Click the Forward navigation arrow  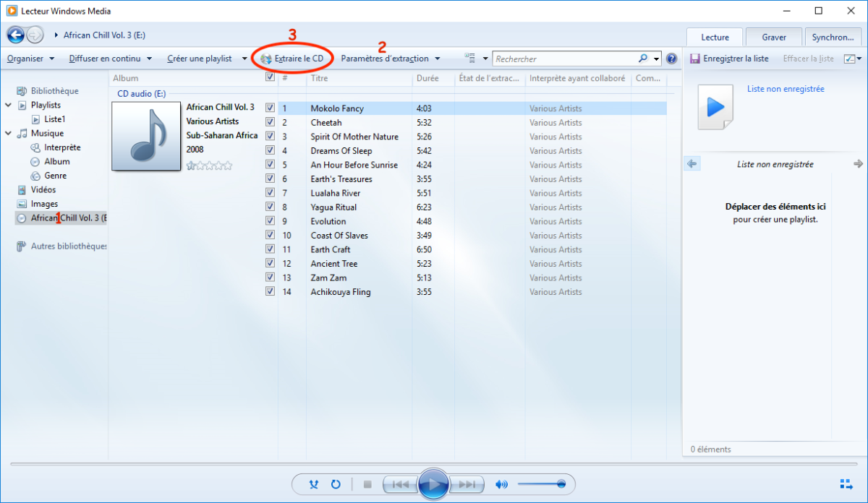(35, 35)
